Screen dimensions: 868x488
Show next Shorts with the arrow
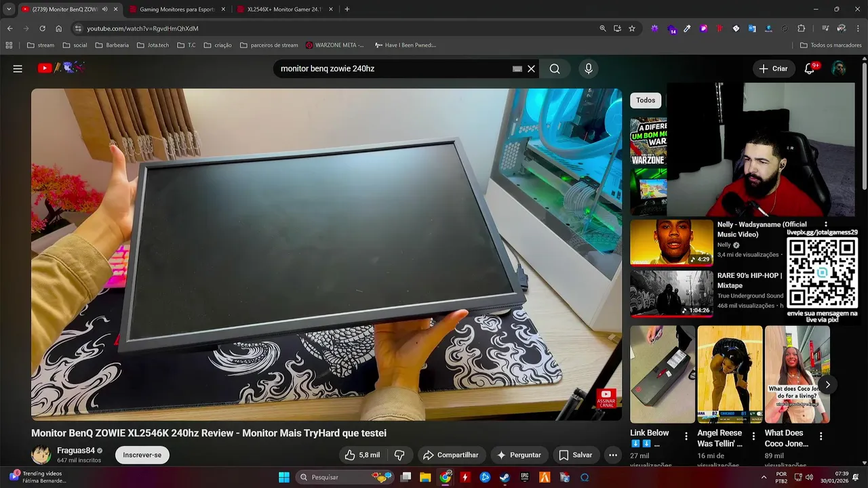click(827, 384)
